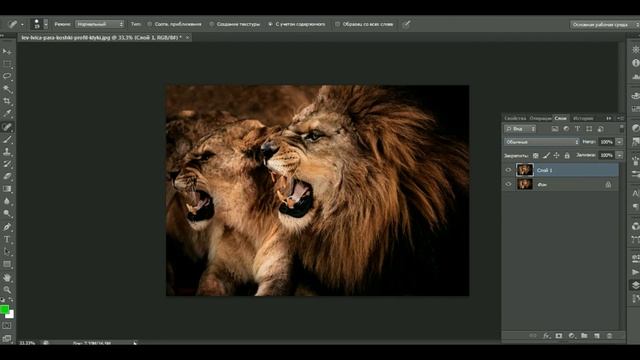Select the Hand tool
This screenshot has width=640, height=360.
click(x=7, y=278)
